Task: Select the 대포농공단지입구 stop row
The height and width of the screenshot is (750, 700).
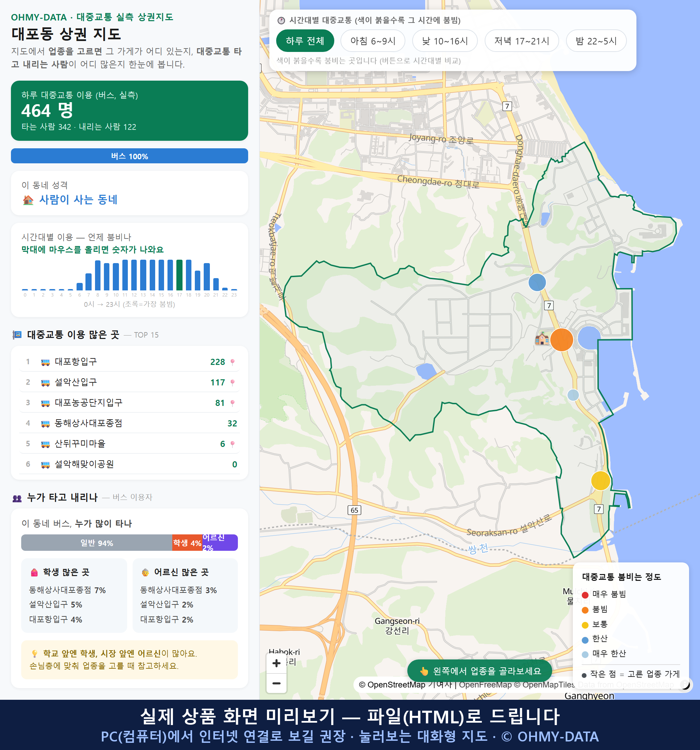Action: 130,403
